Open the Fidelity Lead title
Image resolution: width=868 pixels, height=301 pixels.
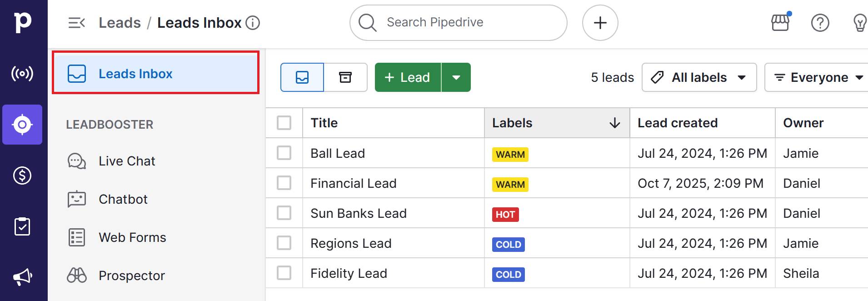349,273
